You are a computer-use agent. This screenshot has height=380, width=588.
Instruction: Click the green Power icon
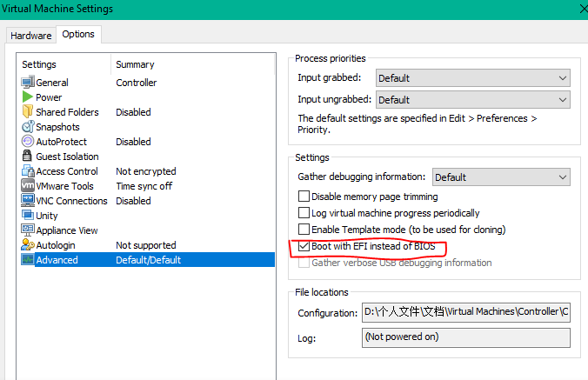pyautogui.click(x=28, y=97)
